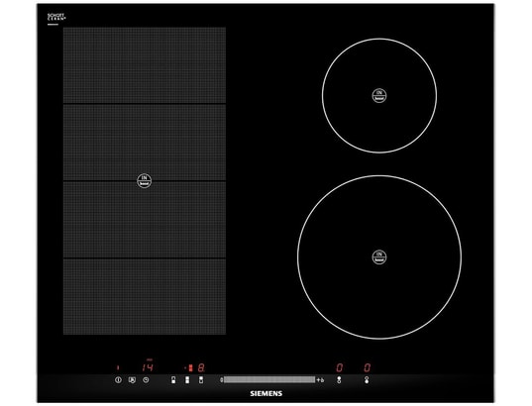The height and width of the screenshot is (406, 532).
Task: Click the induction boost badge in the large round zone
Action: tap(379, 257)
